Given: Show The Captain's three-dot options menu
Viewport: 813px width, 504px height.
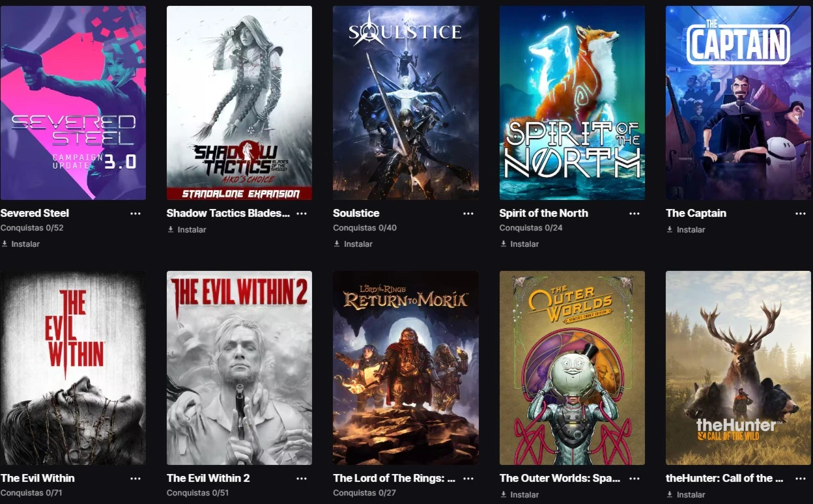Looking at the screenshot, I should click(x=801, y=214).
